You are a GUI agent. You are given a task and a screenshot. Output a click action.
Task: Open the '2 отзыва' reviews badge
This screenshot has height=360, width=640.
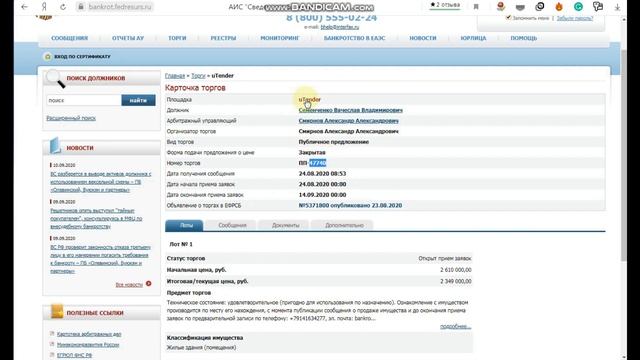pos(445,5)
